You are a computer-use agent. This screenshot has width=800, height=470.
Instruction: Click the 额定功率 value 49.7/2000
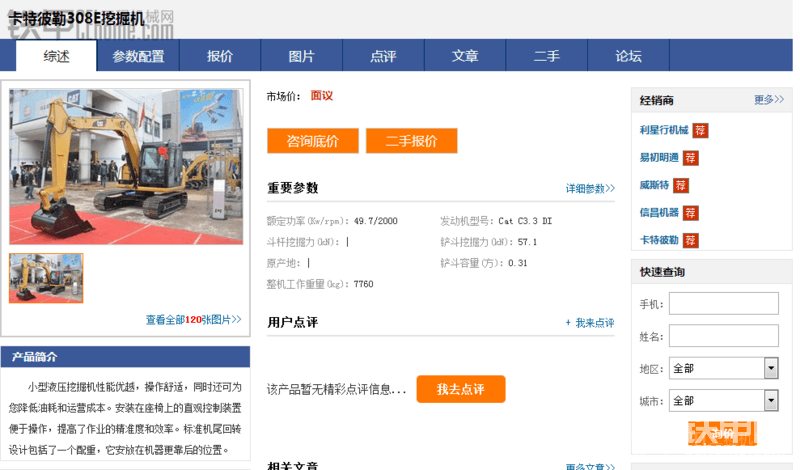point(376,221)
